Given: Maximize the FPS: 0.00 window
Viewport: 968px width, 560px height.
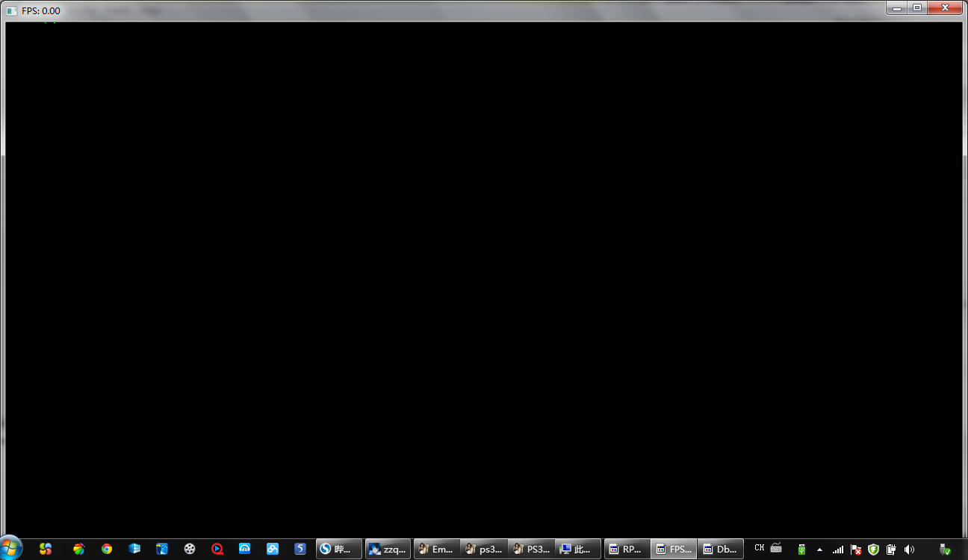Looking at the screenshot, I should tap(917, 7).
